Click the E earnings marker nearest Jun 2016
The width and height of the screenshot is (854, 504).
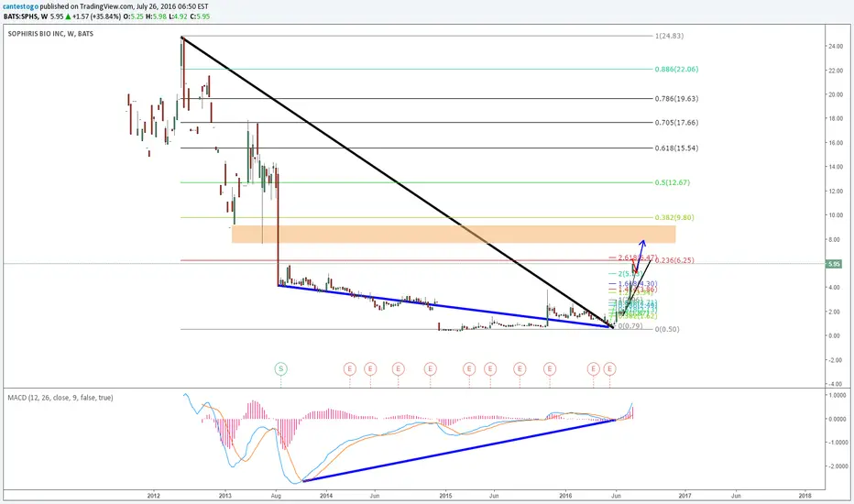(609, 369)
